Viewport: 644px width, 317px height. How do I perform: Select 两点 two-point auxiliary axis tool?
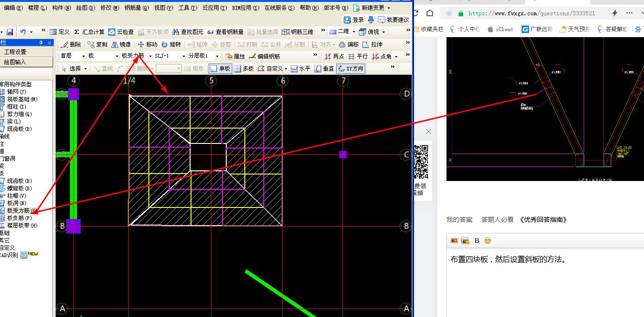pyautogui.click(x=334, y=56)
